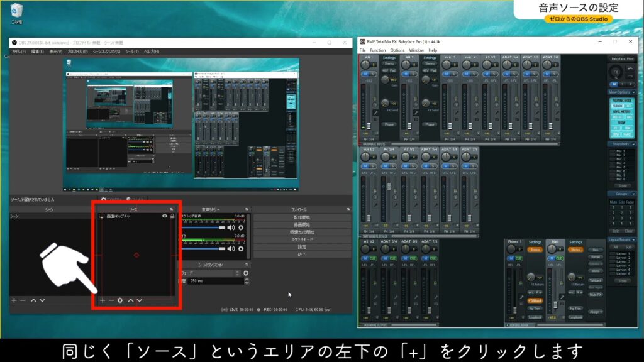Open Window menu in TotalMix
This screenshot has height=362, width=644.
click(416, 50)
